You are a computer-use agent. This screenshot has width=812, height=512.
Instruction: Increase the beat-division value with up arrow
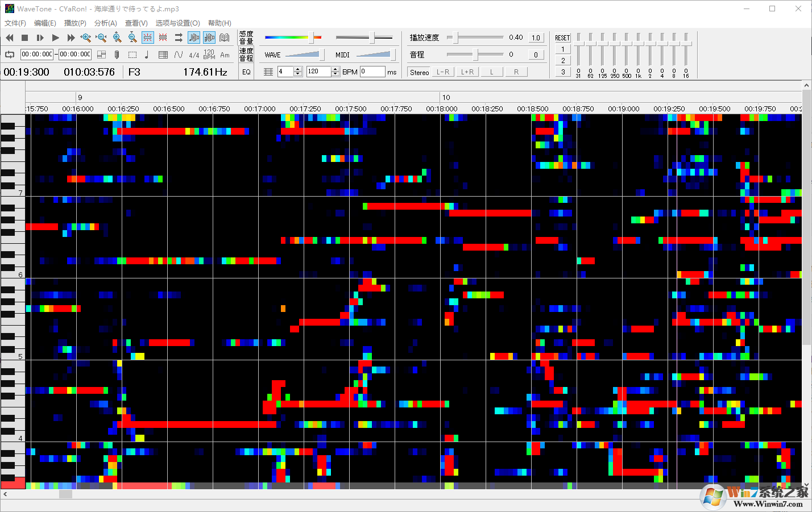point(297,69)
